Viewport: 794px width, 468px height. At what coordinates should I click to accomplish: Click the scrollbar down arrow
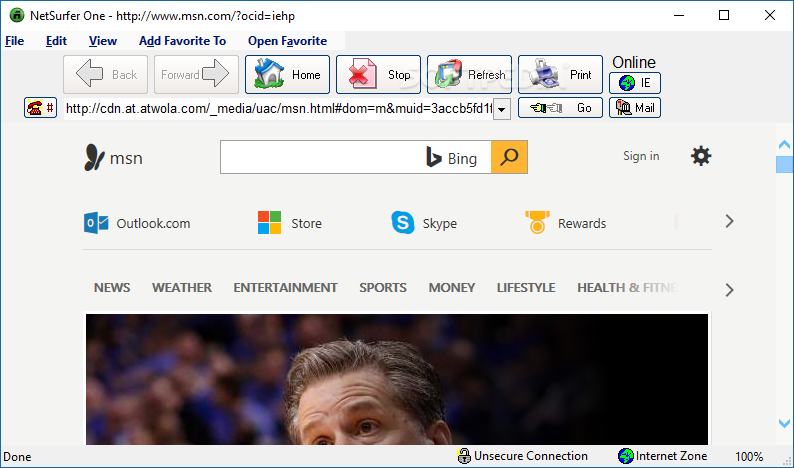click(x=784, y=423)
